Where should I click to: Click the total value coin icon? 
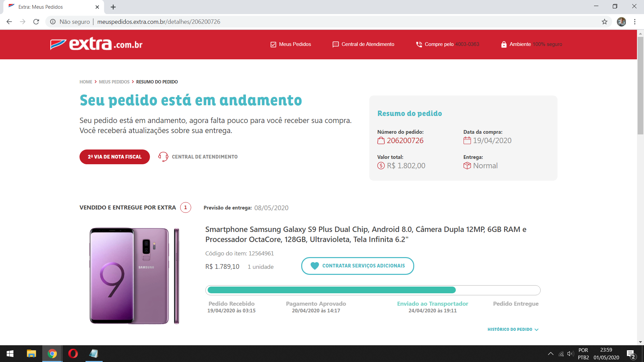(381, 166)
